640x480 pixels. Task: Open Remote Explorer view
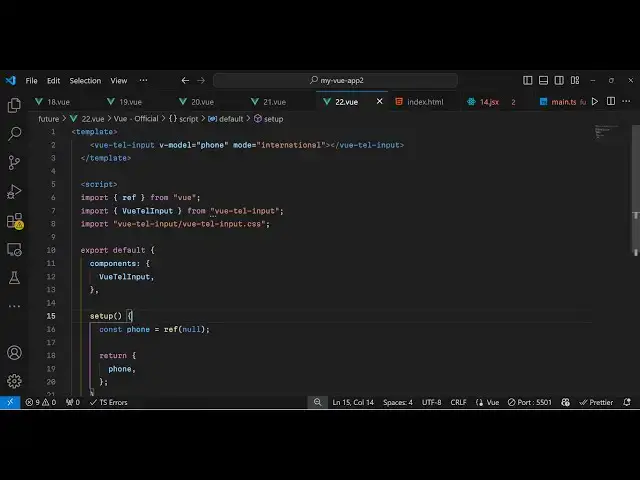point(14,249)
